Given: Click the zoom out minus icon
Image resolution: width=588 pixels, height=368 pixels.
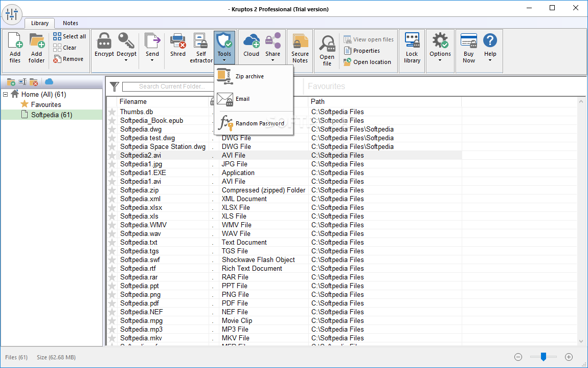Looking at the screenshot, I should [x=518, y=357].
